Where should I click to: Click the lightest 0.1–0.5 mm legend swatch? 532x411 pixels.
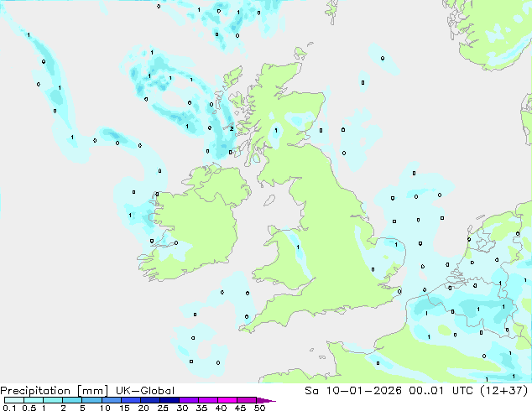[x=14, y=400]
